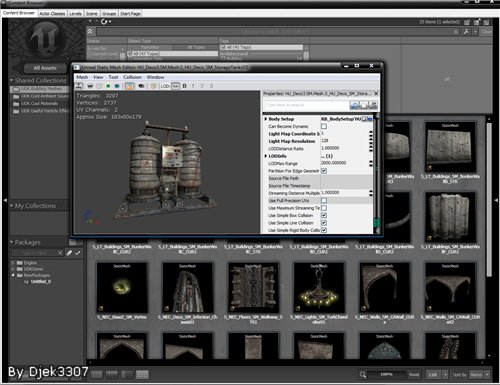
Task: Toggle Use Maximum Streaming Texel checkbox
Action: (x=324, y=208)
